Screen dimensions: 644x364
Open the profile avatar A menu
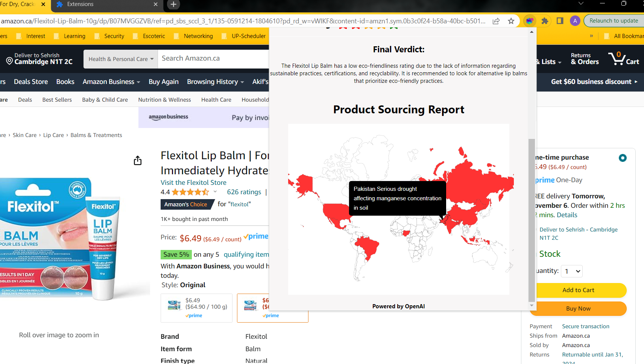[575, 21]
